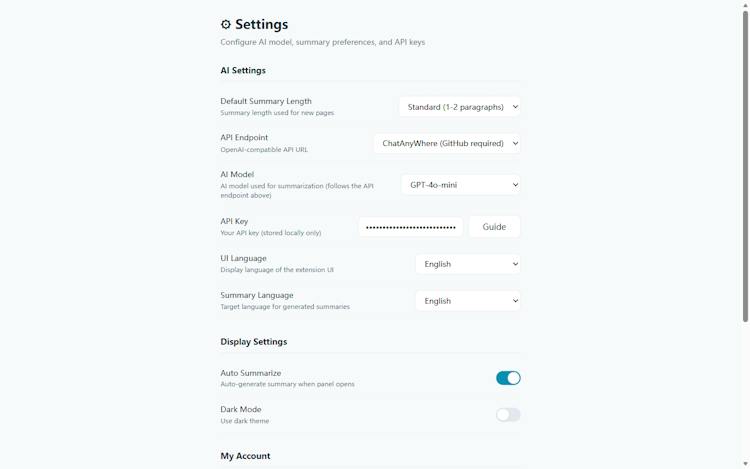
Task: Select the Summary Language dropdown
Action: click(x=468, y=301)
